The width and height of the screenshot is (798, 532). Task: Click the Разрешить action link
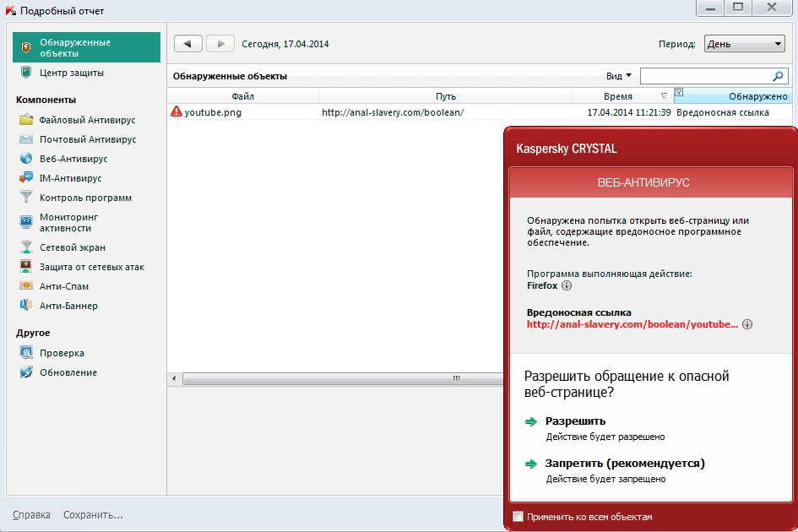pyautogui.click(x=575, y=421)
